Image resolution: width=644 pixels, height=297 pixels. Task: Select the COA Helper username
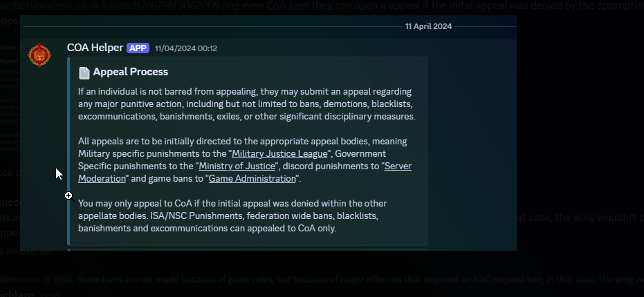pyautogui.click(x=95, y=48)
